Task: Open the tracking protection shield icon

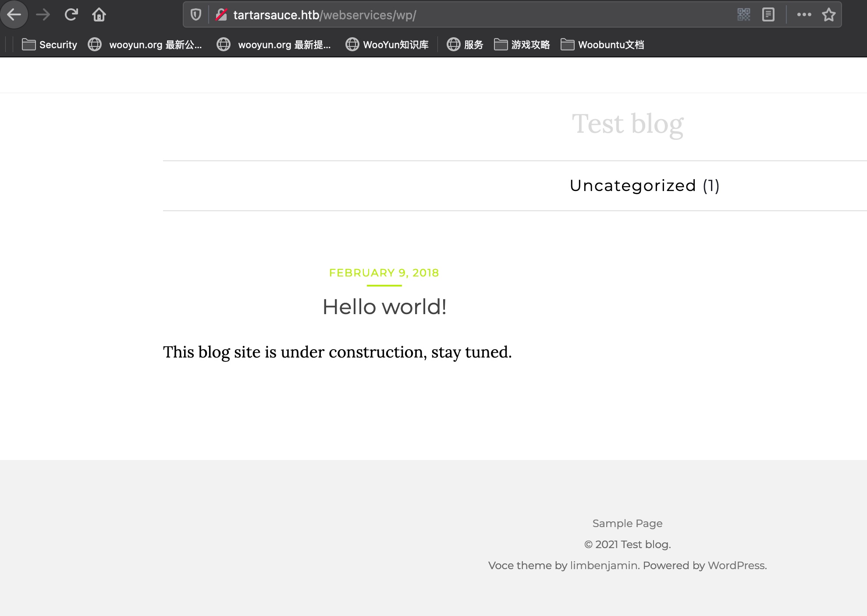Action: (x=196, y=15)
